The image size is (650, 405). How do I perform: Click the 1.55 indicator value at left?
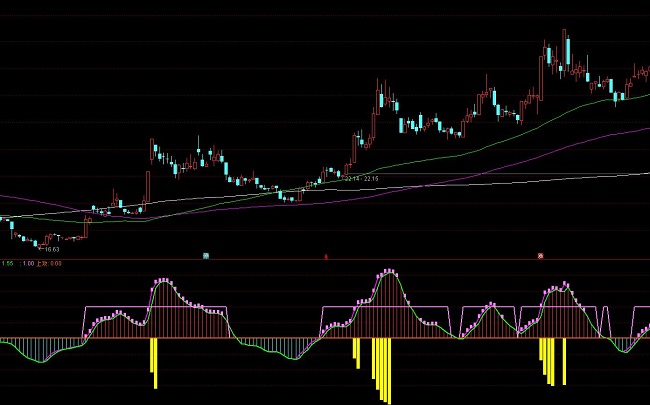pyautogui.click(x=7, y=264)
